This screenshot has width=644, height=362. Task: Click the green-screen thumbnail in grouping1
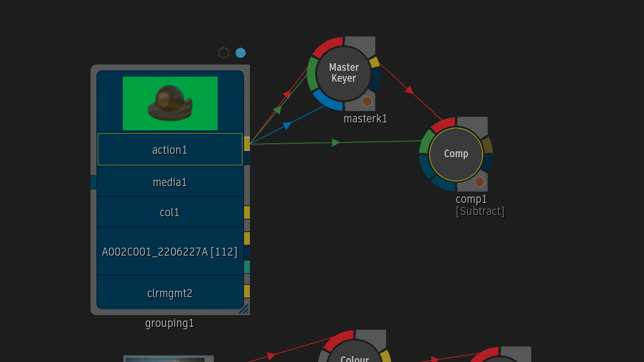pyautogui.click(x=170, y=103)
